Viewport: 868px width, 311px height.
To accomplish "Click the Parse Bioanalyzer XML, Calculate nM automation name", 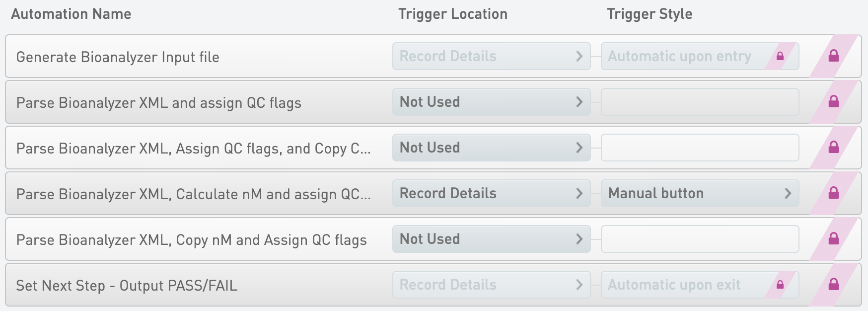I will coord(193,194).
